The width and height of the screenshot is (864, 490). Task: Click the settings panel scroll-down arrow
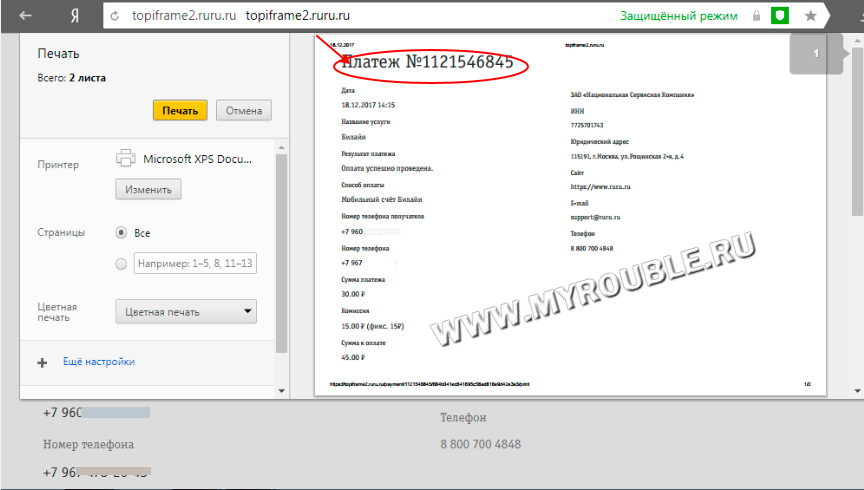pos(282,391)
